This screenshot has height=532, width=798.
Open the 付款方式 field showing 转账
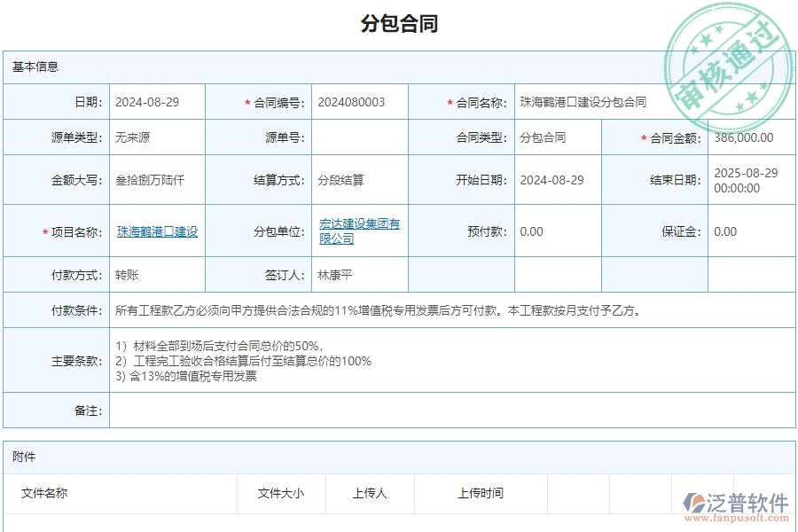(x=157, y=275)
